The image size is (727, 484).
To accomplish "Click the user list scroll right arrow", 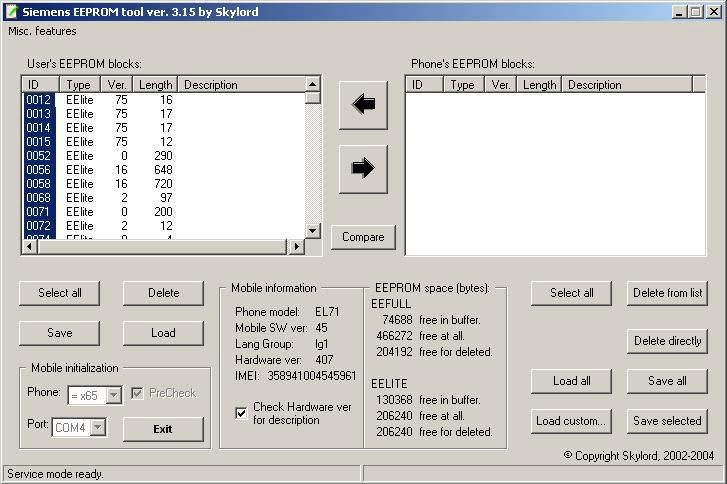I will tap(296, 247).
